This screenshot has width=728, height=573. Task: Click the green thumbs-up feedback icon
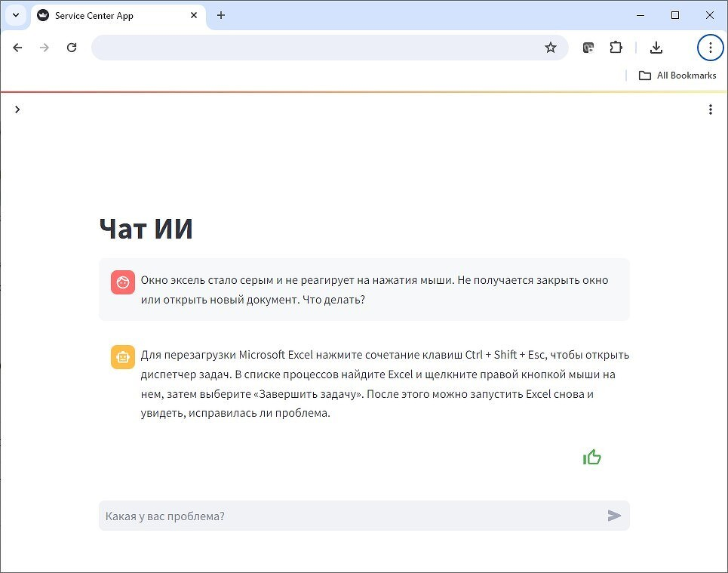[592, 457]
